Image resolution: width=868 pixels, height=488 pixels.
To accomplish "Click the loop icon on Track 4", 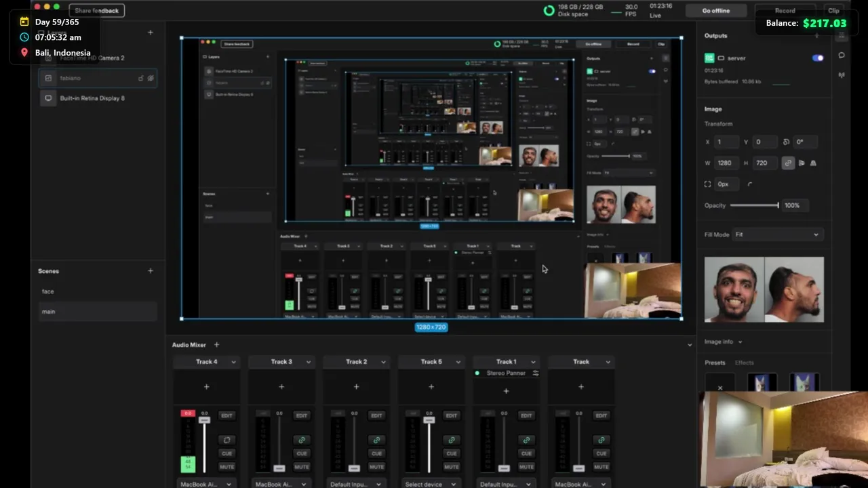I will pos(226,441).
